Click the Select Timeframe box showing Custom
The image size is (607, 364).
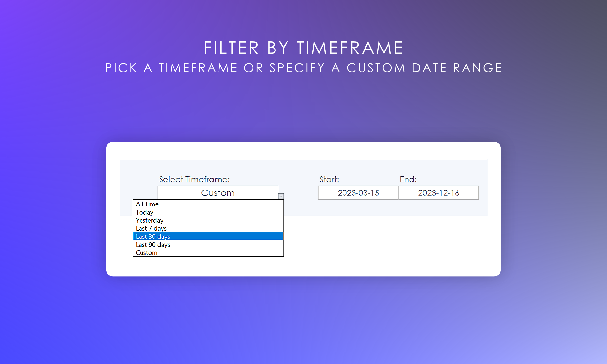pyautogui.click(x=218, y=193)
